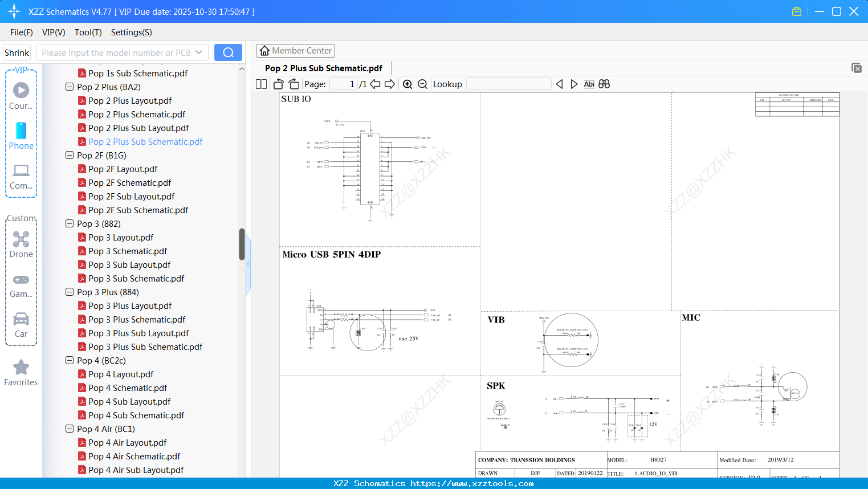Rotate the schematic counterclockwise
This screenshot has height=489, width=868.
click(278, 84)
